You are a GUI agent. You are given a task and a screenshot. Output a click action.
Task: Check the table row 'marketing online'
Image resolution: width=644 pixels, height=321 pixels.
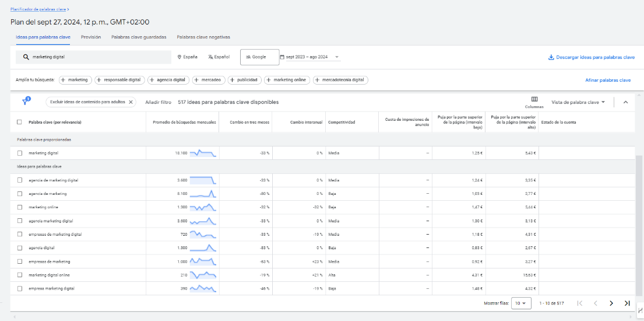coord(19,207)
